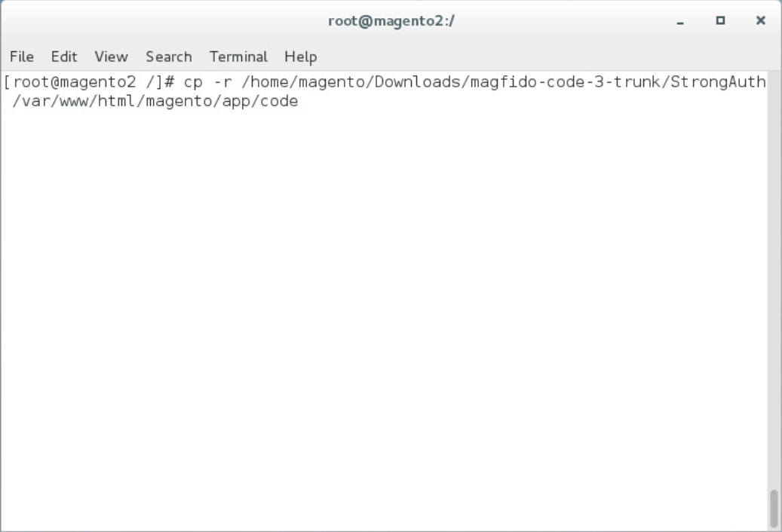The height and width of the screenshot is (532, 782).
Task: Open the Edit menu
Action: [64, 57]
